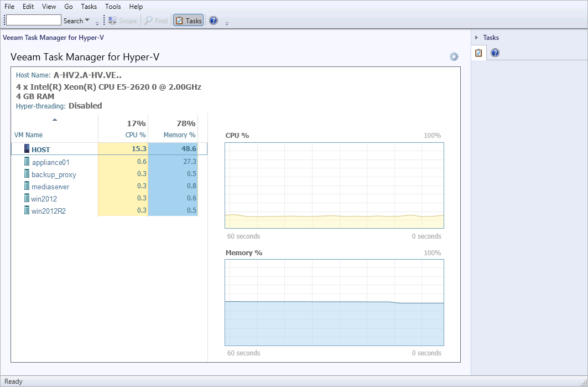The width and height of the screenshot is (588, 387).
Task: Click Hyper-threading Disabled value
Action: tap(85, 106)
